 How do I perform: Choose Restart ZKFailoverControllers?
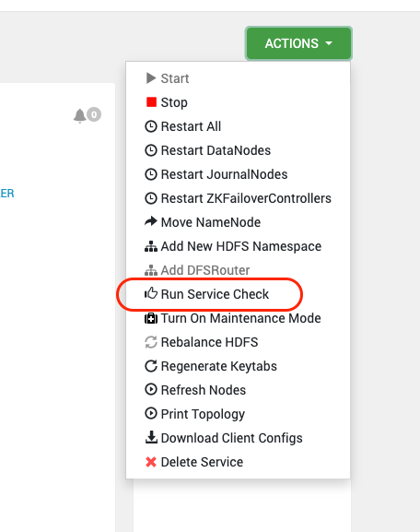coord(238,198)
